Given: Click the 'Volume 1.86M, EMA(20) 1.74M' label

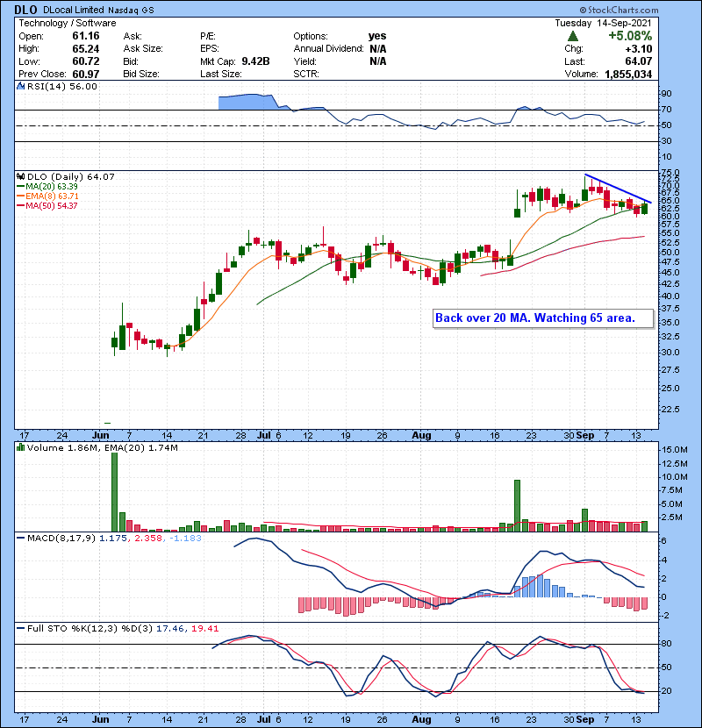Looking at the screenshot, I should click(102, 447).
